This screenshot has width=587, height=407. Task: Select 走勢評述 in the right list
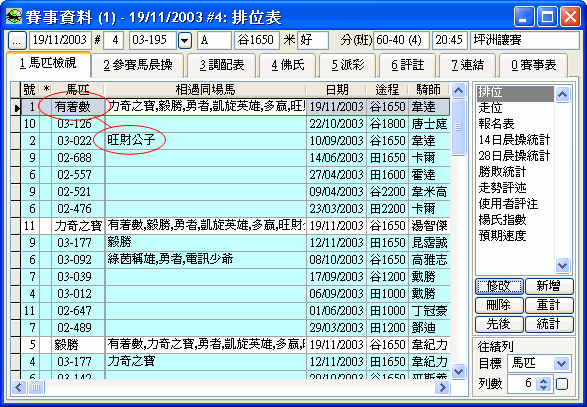pyautogui.click(x=502, y=188)
